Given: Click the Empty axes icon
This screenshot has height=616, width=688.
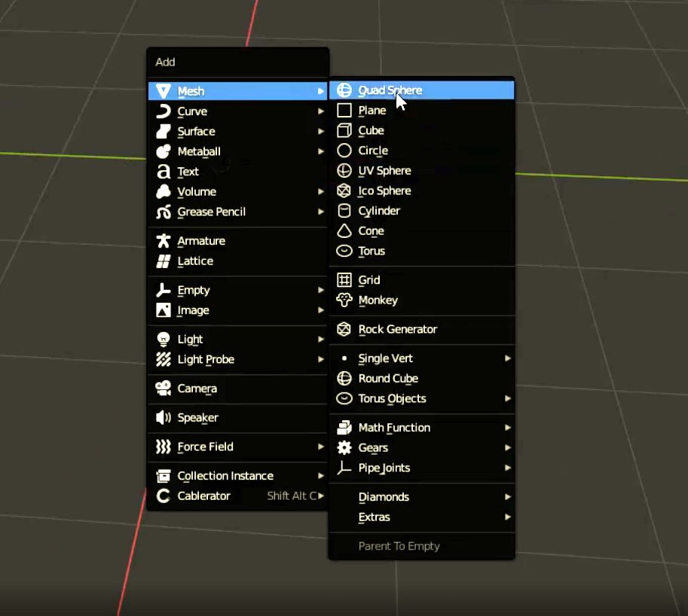Looking at the screenshot, I should (164, 290).
